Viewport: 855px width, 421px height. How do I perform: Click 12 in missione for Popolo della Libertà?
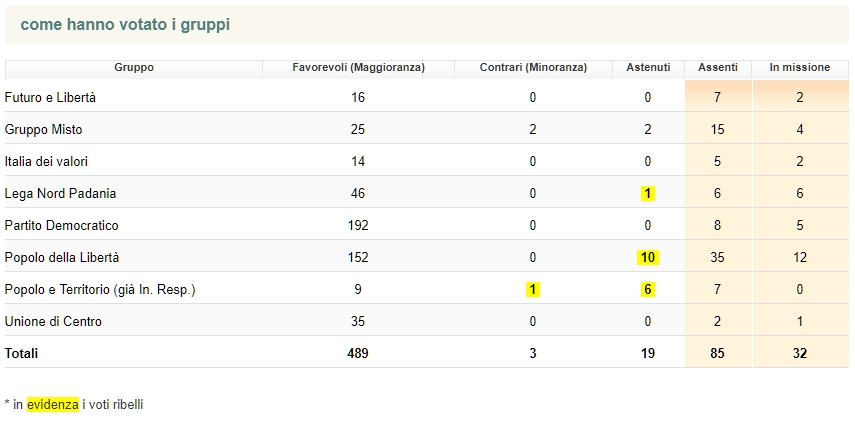click(800, 257)
